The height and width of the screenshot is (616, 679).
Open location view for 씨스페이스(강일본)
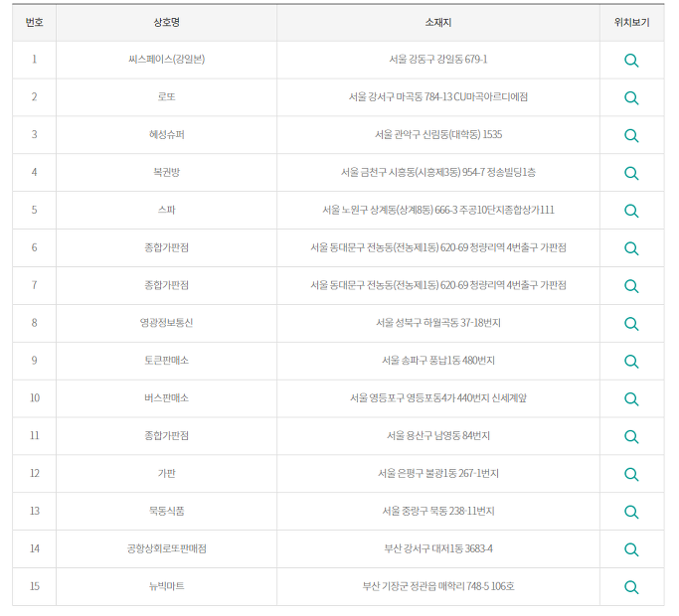631,61
